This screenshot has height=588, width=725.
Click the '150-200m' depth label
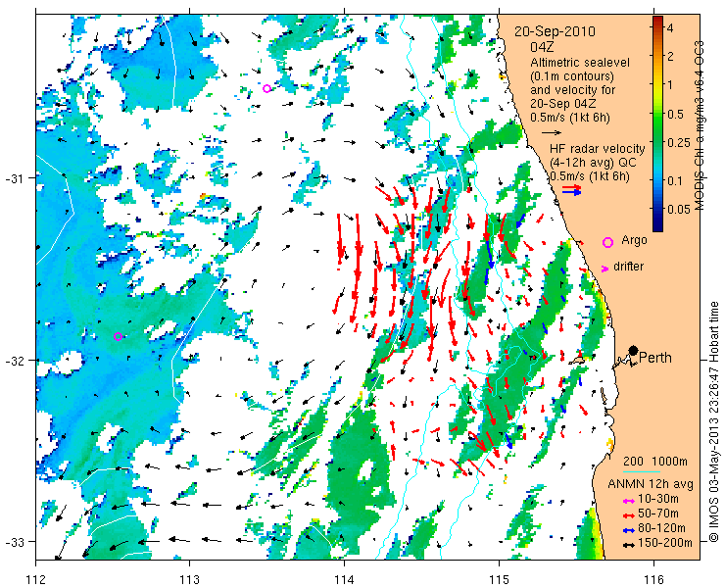[665, 543]
